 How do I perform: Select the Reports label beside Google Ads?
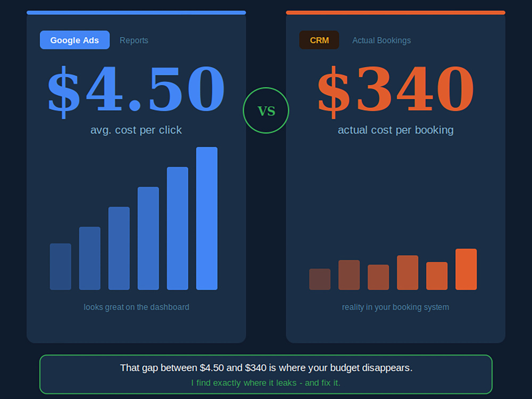point(134,40)
